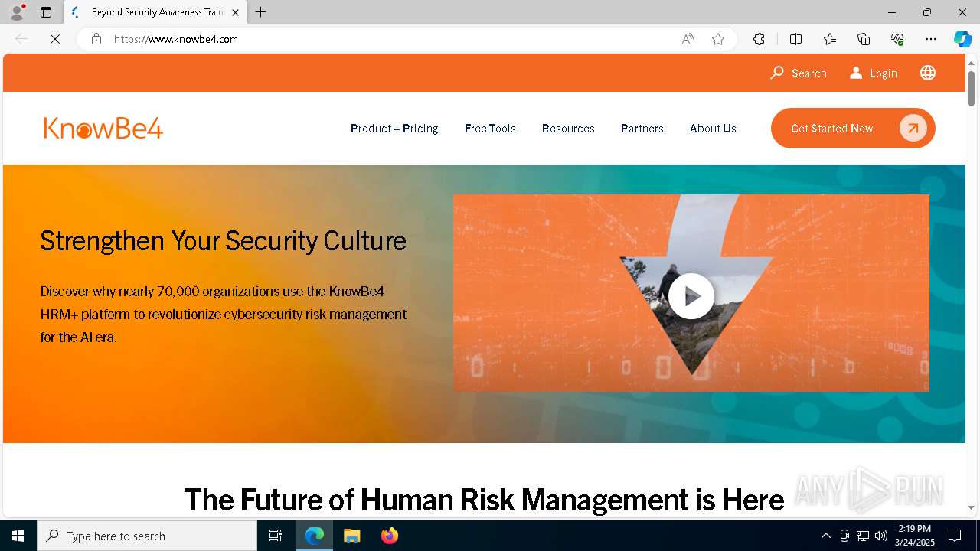Launch Firefox from taskbar
The image size is (980, 551).
[x=389, y=536]
